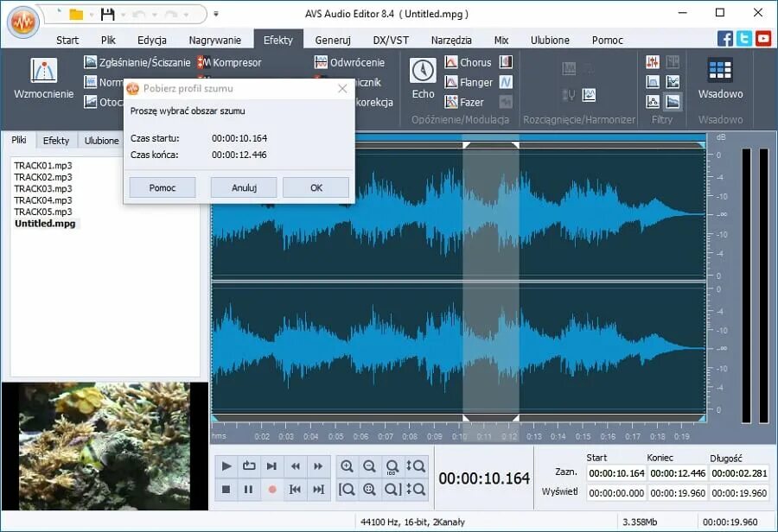Click the Pomoc button in the dialog
The image size is (778, 532).
163,187
